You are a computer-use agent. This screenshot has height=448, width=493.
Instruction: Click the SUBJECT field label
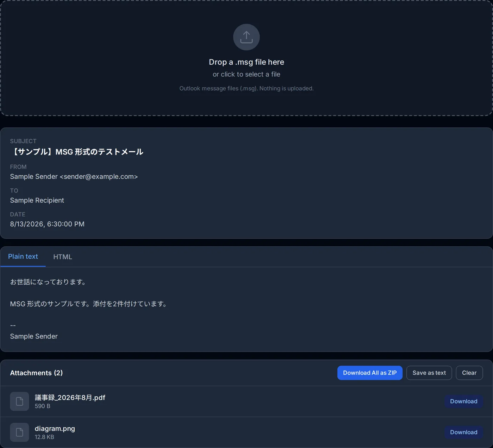(x=23, y=141)
